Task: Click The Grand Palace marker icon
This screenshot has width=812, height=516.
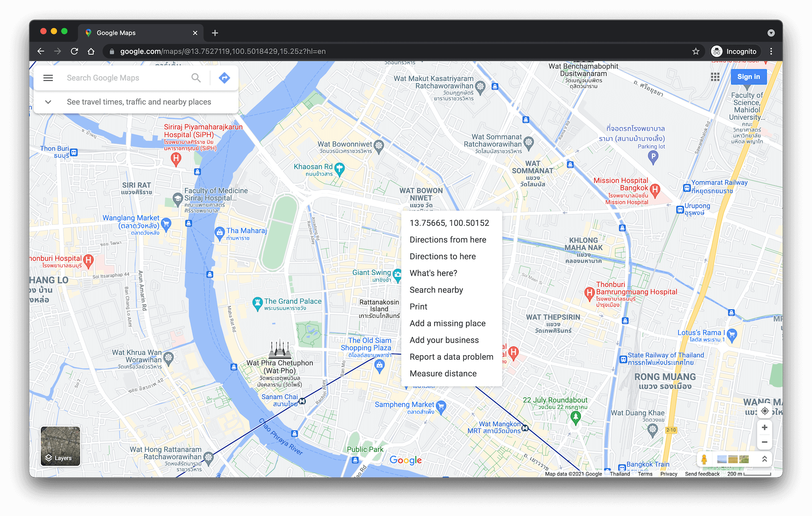Action: click(x=257, y=303)
